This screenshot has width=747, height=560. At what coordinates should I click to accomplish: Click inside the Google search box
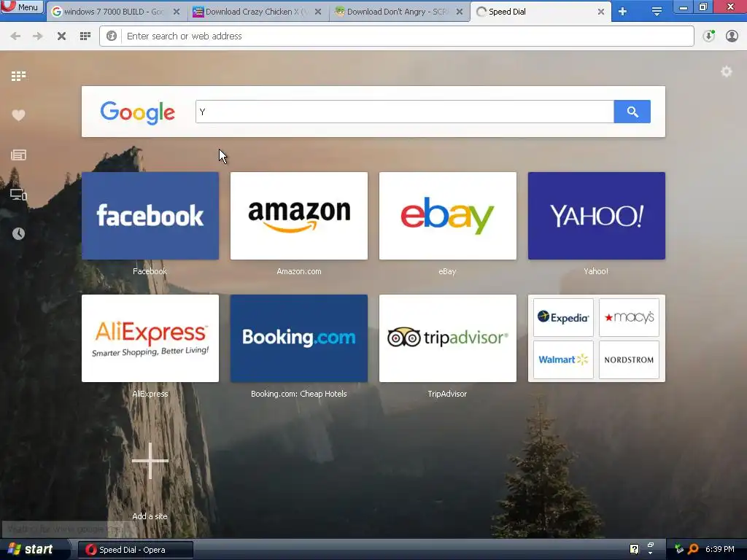(x=404, y=112)
